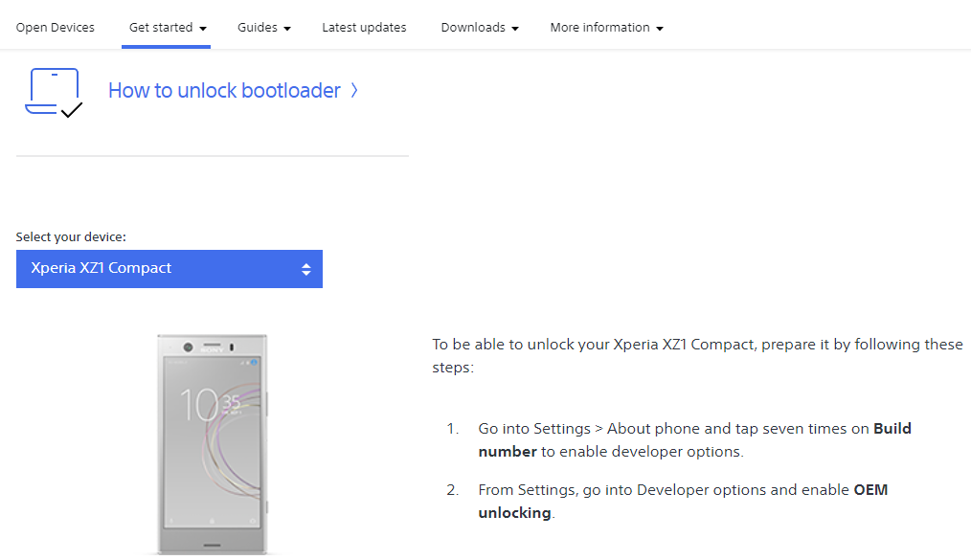The width and height of the screenshot is (971, 560).
Task: Click the Xperia XZ1 Compact phone image
Action: [x=213, y=444]
